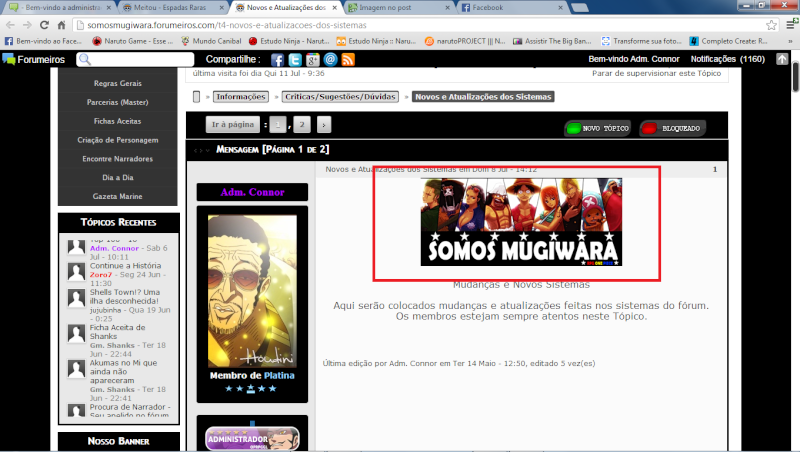
Task: Open a new browser tab
Action: click(x=580, y=8)
